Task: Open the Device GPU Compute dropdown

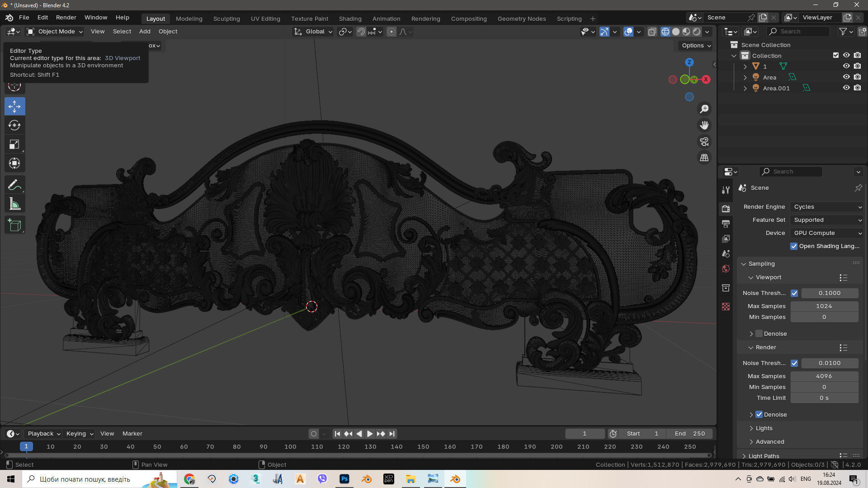Action: [x=827, y=233]
